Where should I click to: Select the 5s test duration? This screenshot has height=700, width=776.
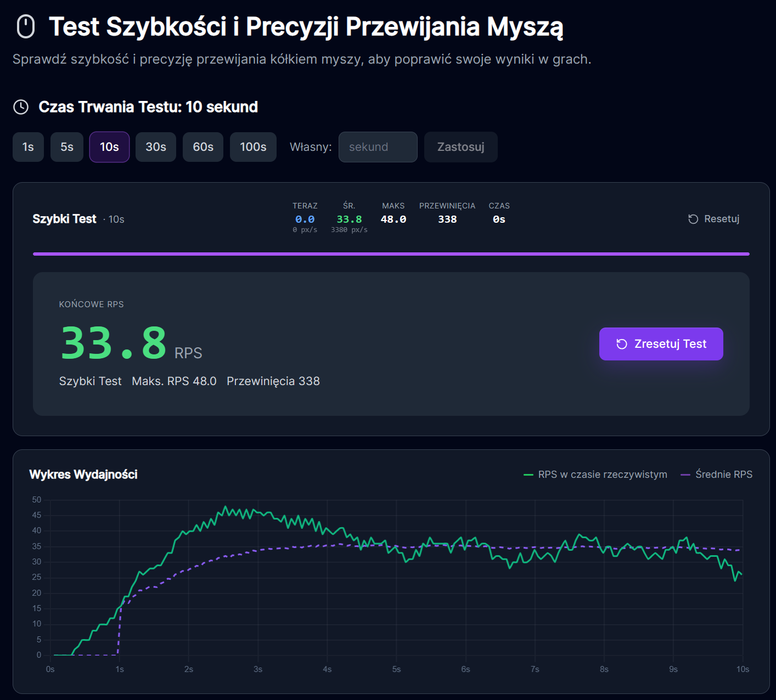(67, 147)
